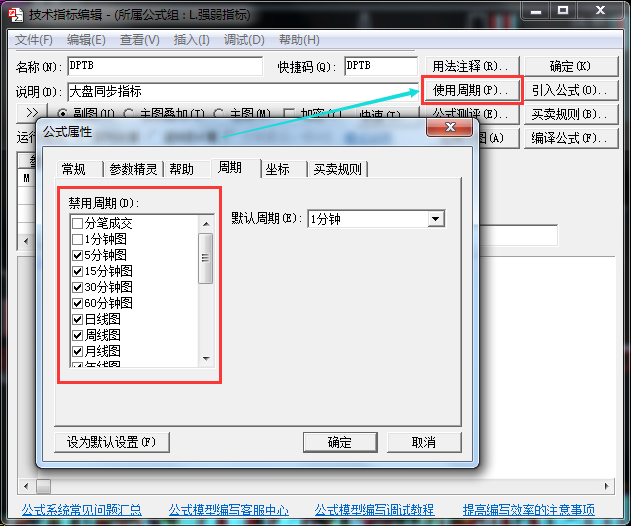This screenshot has width=631, height=526.
Task: Open the 公式模型编写客服中心 link
Action: click(x=228, y=510)
